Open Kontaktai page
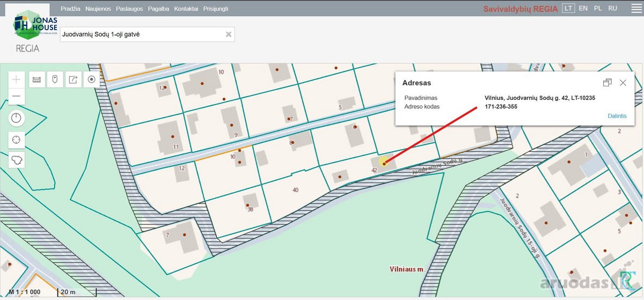This screenshot has width=644, height=300. [186, 9]
